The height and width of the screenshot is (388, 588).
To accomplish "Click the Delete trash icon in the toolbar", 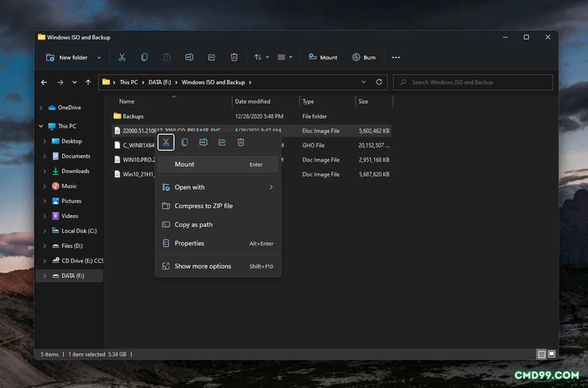I will pyautogui.click(x=234, y=58).
